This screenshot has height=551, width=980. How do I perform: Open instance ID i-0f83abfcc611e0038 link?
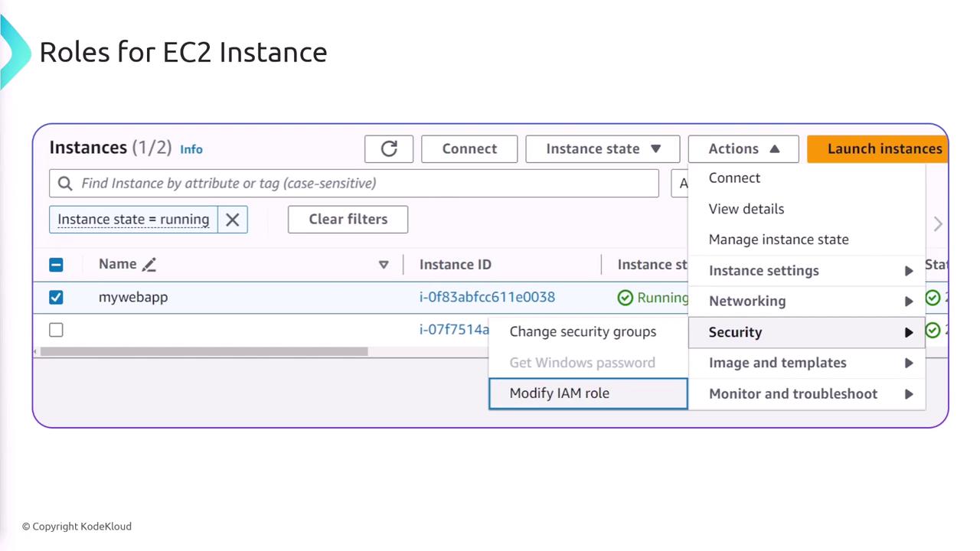pyautogui.click(x=487, y=297)
